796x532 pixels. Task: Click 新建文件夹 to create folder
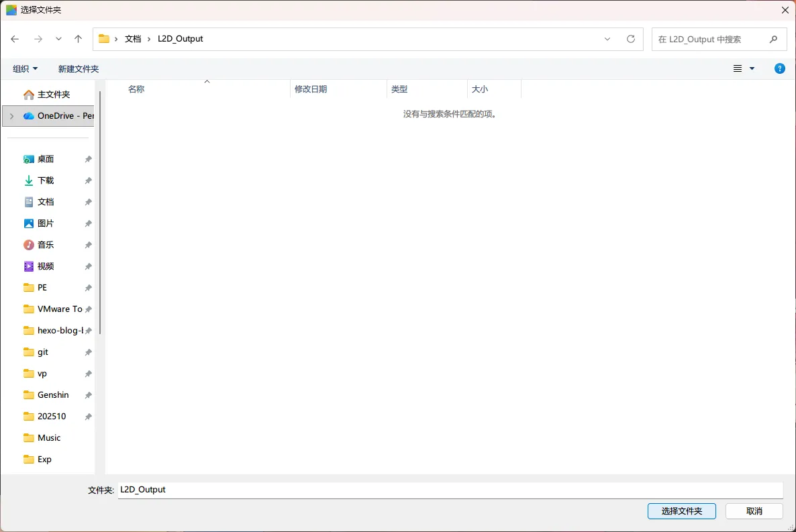[x=79, y=68]
